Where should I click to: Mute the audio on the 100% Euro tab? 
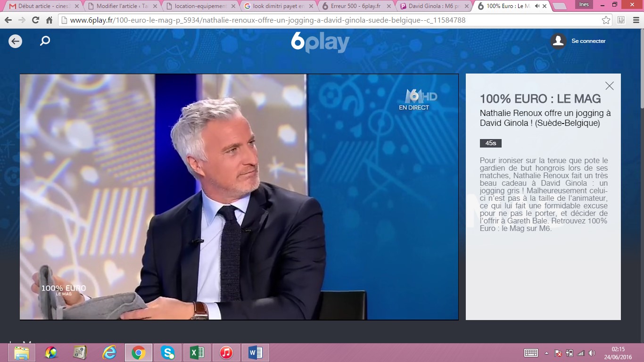click(x=537, y=6)
